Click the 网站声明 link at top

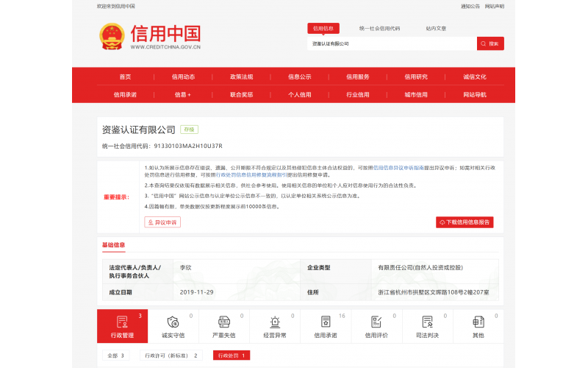494,7
